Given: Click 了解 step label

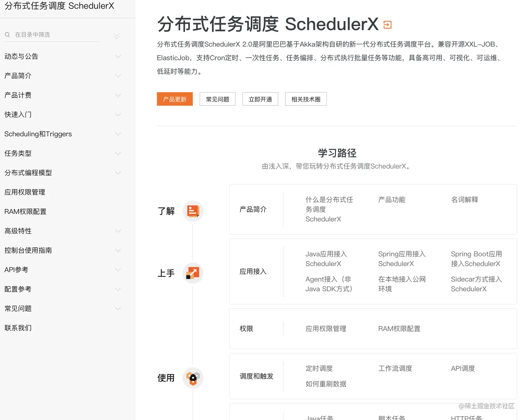Looking at the screenshot, I should tap(166, 211).
